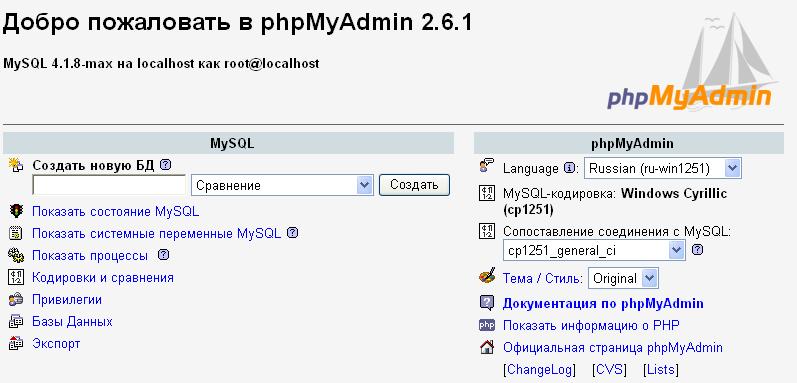Image resolution: width=797 pixels, height=383 pixels.
Task: Click the phpMyAdmin sailboat logo
Action: pyautogui.click(x=692, y=61)
